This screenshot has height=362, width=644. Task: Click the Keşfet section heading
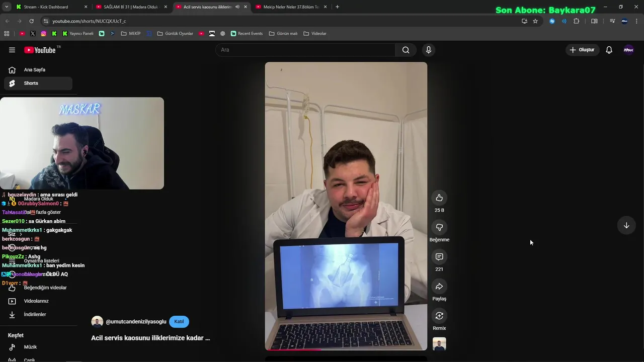16,335
